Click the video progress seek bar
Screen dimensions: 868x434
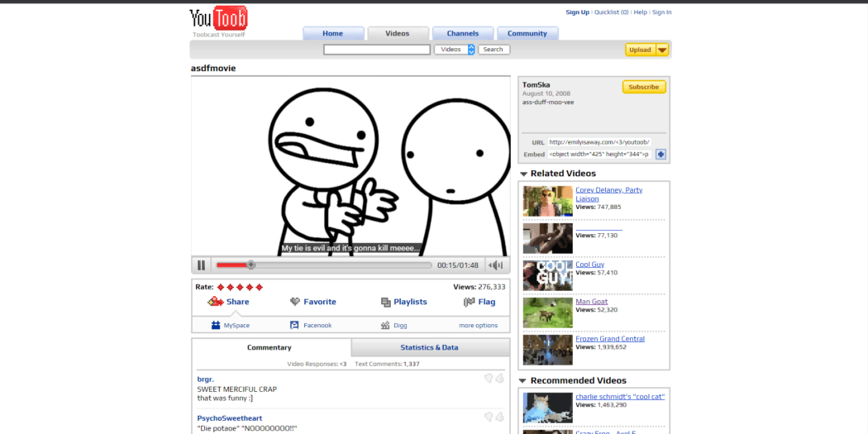click(x=322, y=265)
